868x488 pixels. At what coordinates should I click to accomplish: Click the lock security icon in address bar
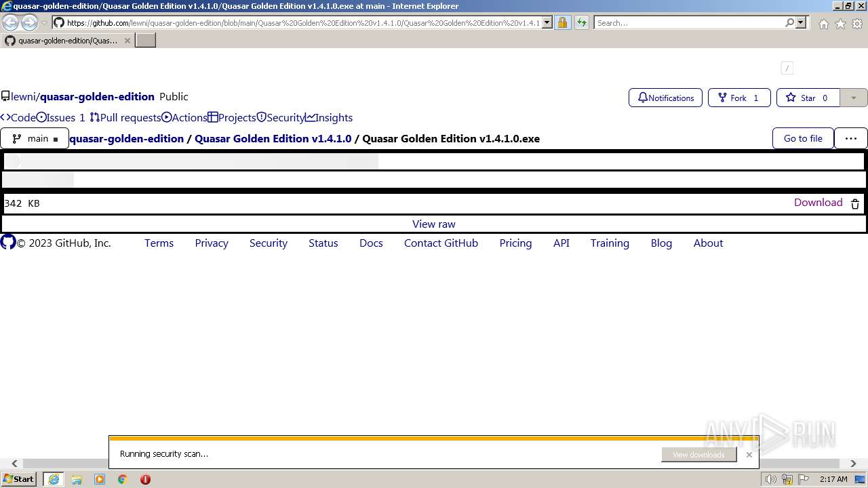[x=562, y=23]
